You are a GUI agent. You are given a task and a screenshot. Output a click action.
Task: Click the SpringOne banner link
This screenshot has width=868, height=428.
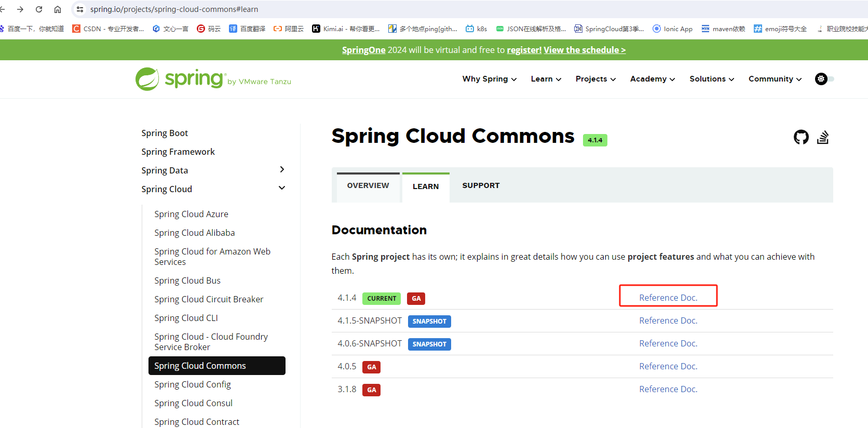[x=363, y=50]
